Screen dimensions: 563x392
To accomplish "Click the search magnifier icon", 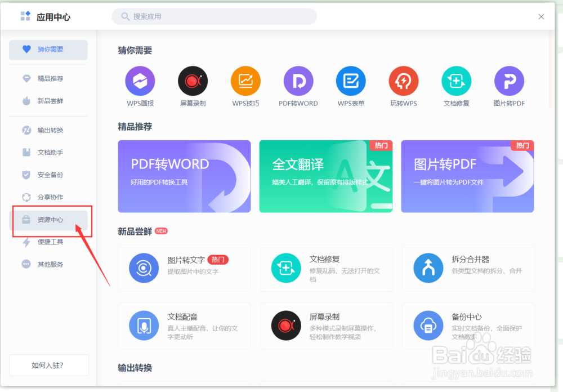I will [x=125, y=16].
